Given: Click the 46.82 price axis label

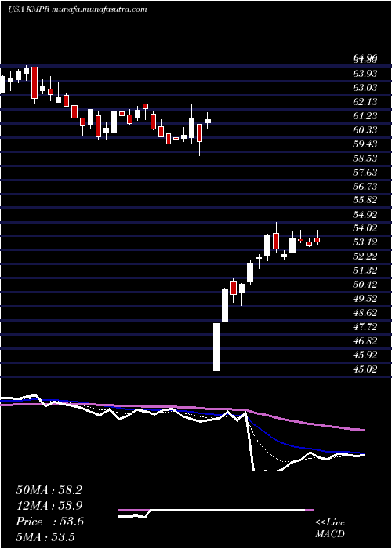Looking at the screenshot, I should [x=365, y=341].
